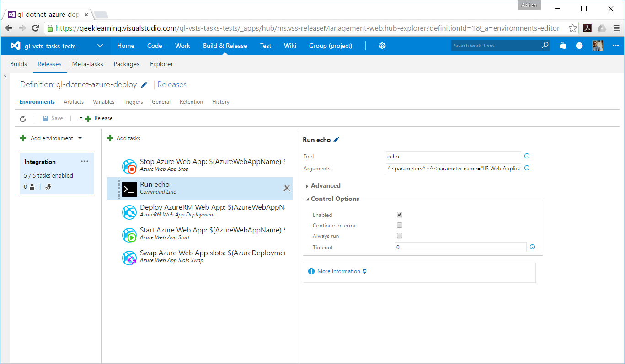The width and height of the screenshot is (625, 364).
Task: Select the Deploy AzureRM Web App task icon
Action: [x=129, y=212]
